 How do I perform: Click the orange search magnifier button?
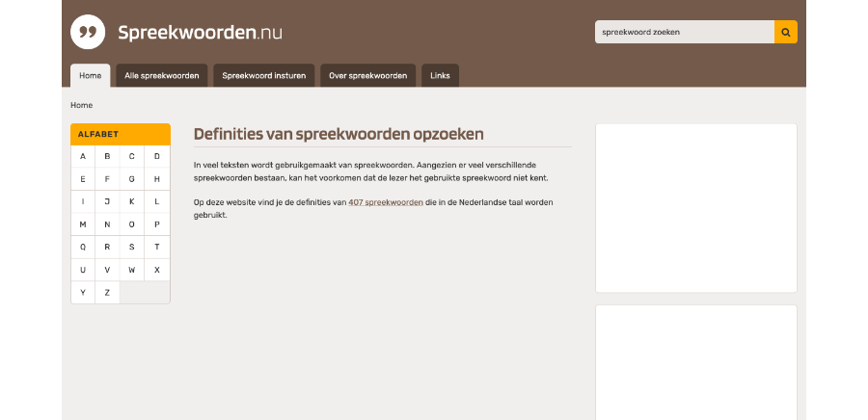785,32
